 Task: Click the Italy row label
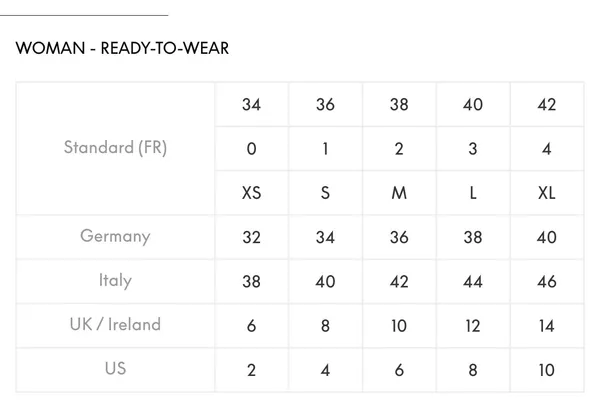115,281
